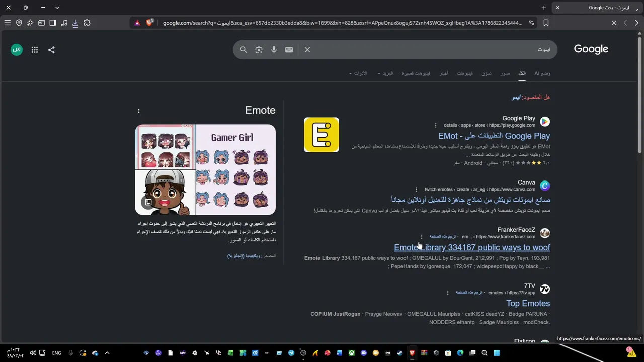The width and height of the screenshot is (644, 362).
Task: Search by image with Google Lens
Action: coord(259,50)
